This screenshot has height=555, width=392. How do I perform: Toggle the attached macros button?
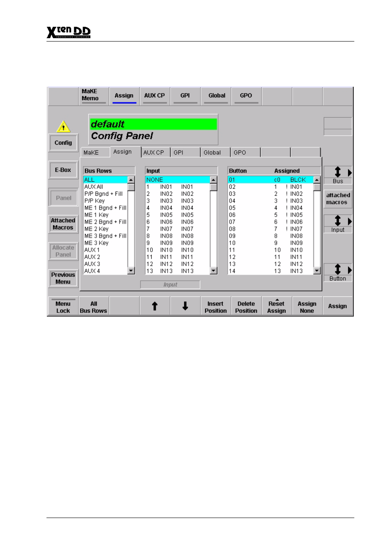pos(337,199)
